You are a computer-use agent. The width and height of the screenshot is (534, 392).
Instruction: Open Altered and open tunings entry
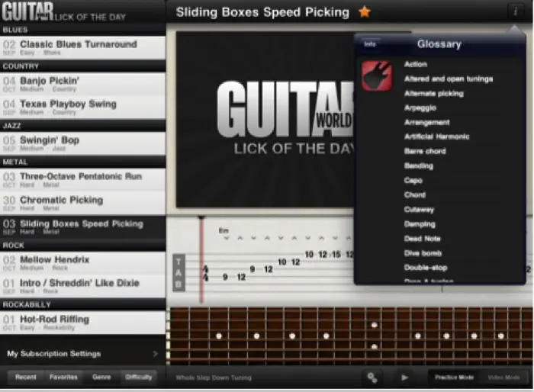pyautogui.click(x=449, y=79)
